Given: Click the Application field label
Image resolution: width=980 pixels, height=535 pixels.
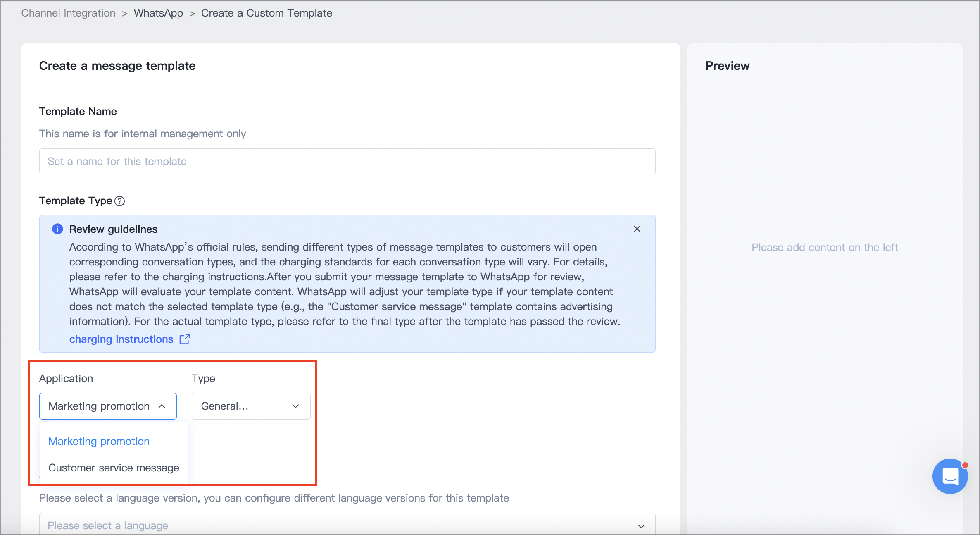Looking at the screenshot, I should point(66,378).
